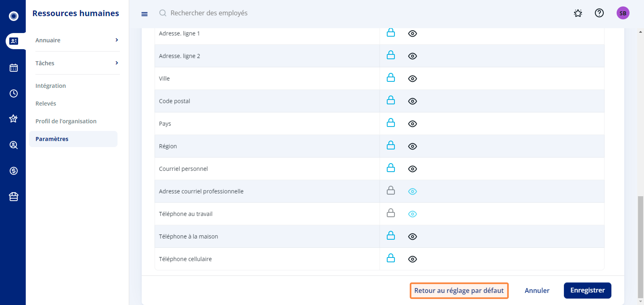Toggle lock for Ville
Screen dimensions: 644x305
point(390,78)
